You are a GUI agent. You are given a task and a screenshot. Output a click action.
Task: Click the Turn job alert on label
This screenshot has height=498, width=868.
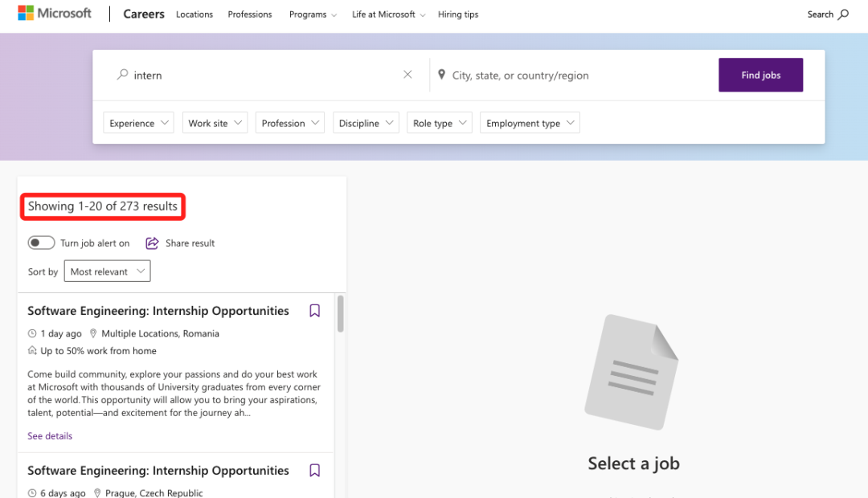click(x=95, y=243)
